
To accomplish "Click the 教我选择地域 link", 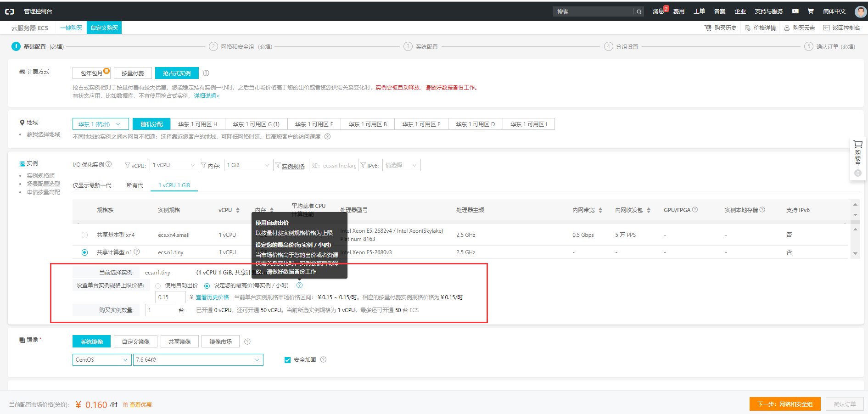I will 43,134.
